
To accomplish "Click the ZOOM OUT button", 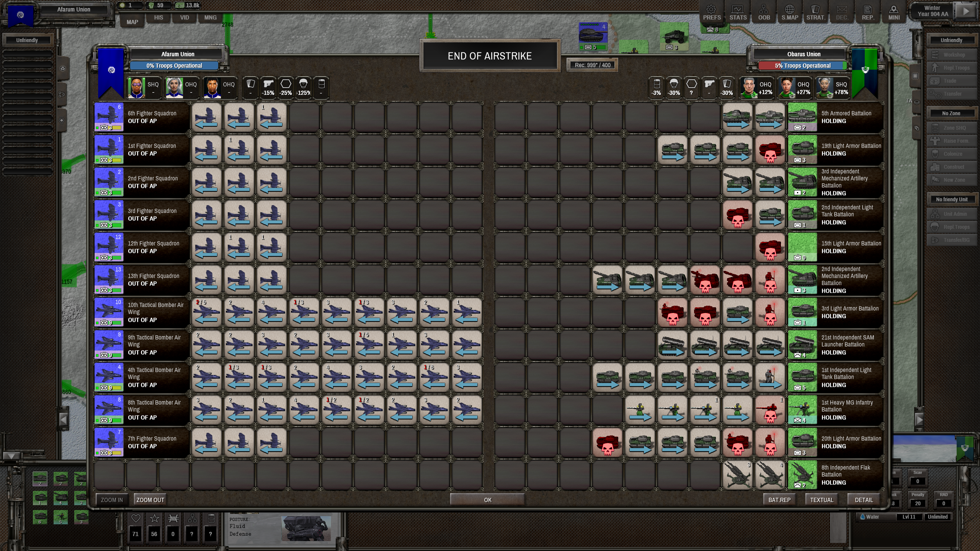I will coord(150,500).
